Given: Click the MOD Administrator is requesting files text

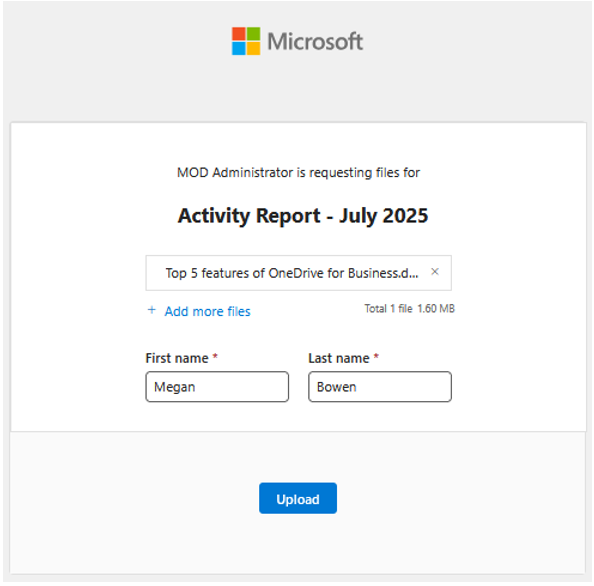Looking at the screenshot, I should point(299,172).
